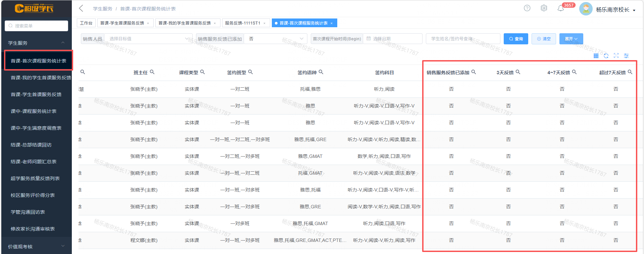Screen dimensions: 644x254
Task: Click the blue 查询 button
Action: 516,39
